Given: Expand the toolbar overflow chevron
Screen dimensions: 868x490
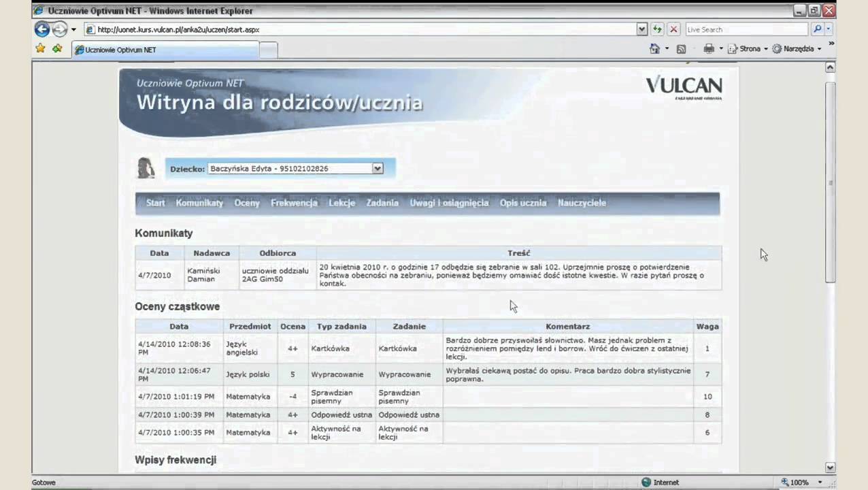Looking at the screenshot, I should (831, 44).
